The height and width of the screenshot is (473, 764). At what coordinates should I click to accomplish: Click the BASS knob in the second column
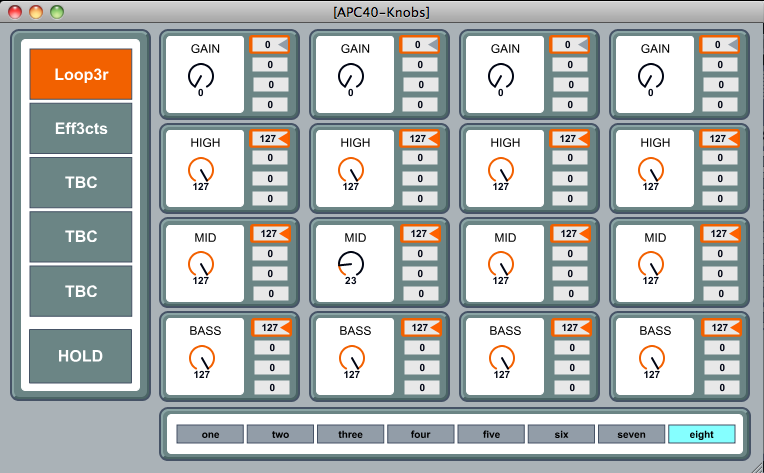click(352, 359)
